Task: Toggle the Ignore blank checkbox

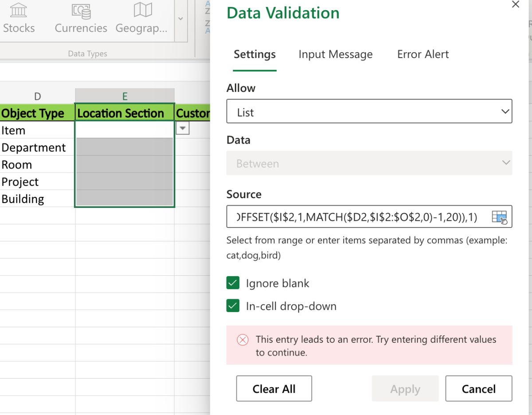Action: point(233,283)
